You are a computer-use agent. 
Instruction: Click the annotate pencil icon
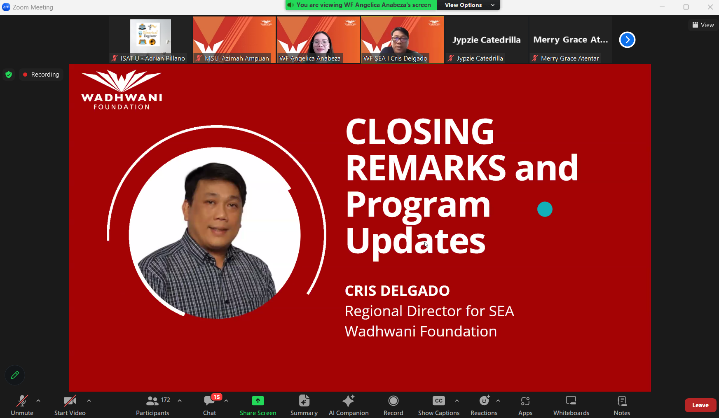pyautogui.click(x=15, y=375)
